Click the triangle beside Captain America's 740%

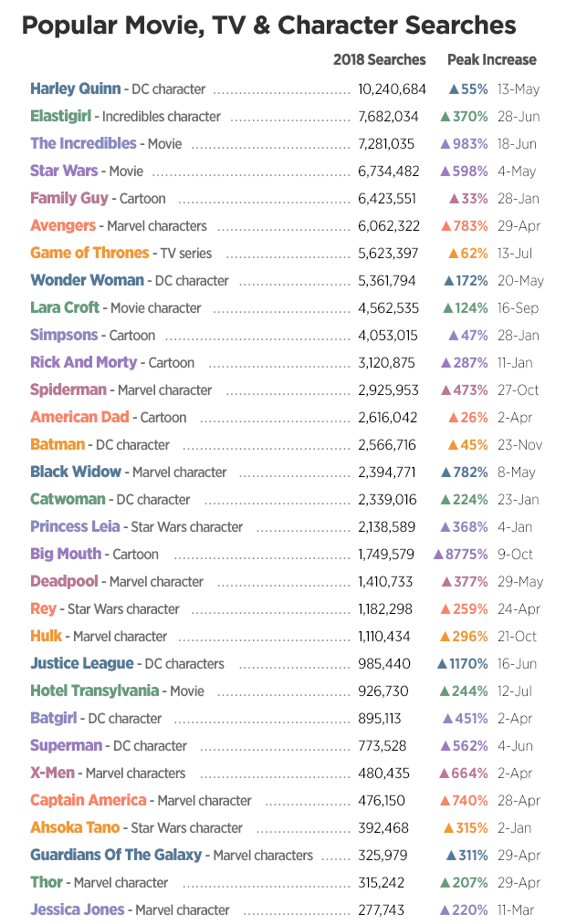[x=445, y=801]
